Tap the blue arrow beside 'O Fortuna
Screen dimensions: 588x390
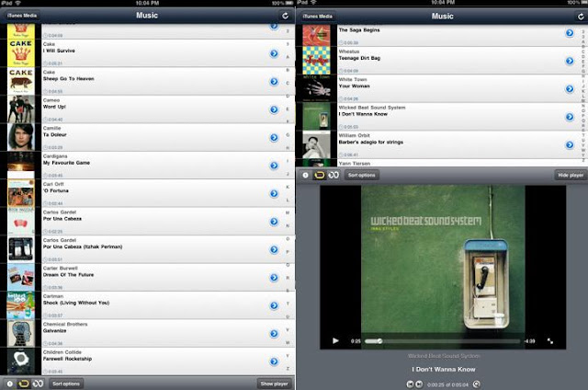tap(274, 194)
